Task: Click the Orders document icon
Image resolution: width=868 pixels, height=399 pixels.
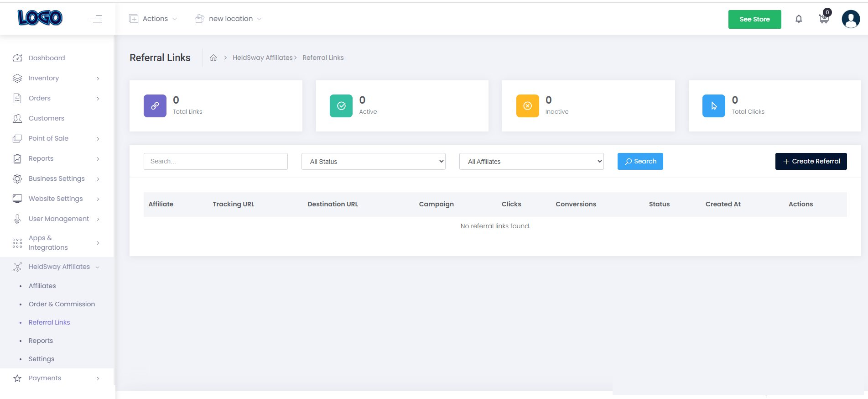Action: point(17,98)
